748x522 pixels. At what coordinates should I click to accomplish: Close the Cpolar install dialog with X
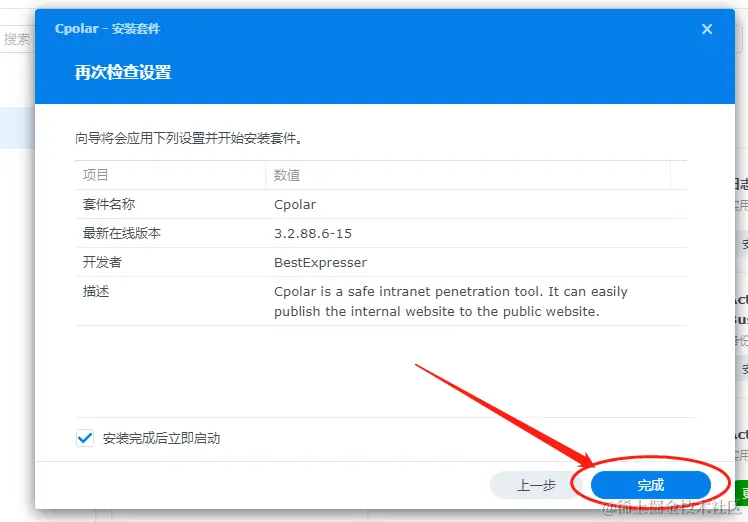707,29
